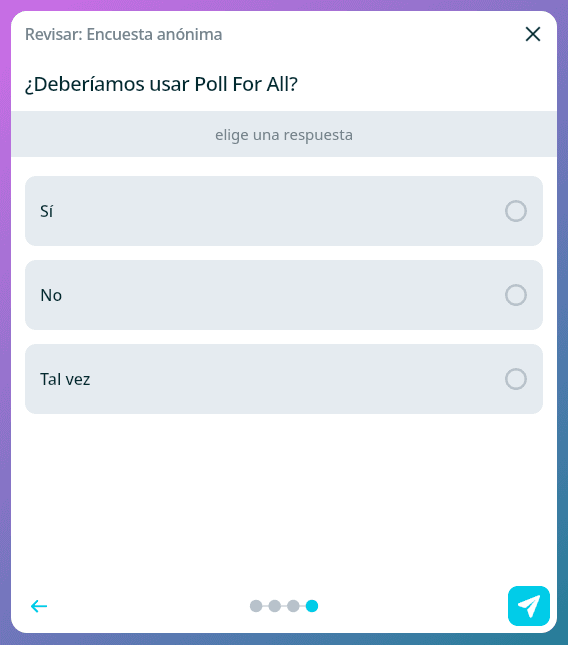Click the 'elige una respuesta' banner
The image size is (568, 645).
tap(284, 134)
